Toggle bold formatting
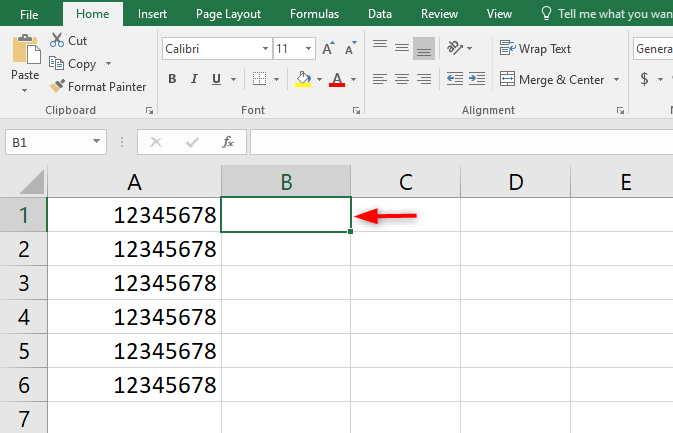The height and width of the screenshot is (433, 673). click(x=172, y=79)
